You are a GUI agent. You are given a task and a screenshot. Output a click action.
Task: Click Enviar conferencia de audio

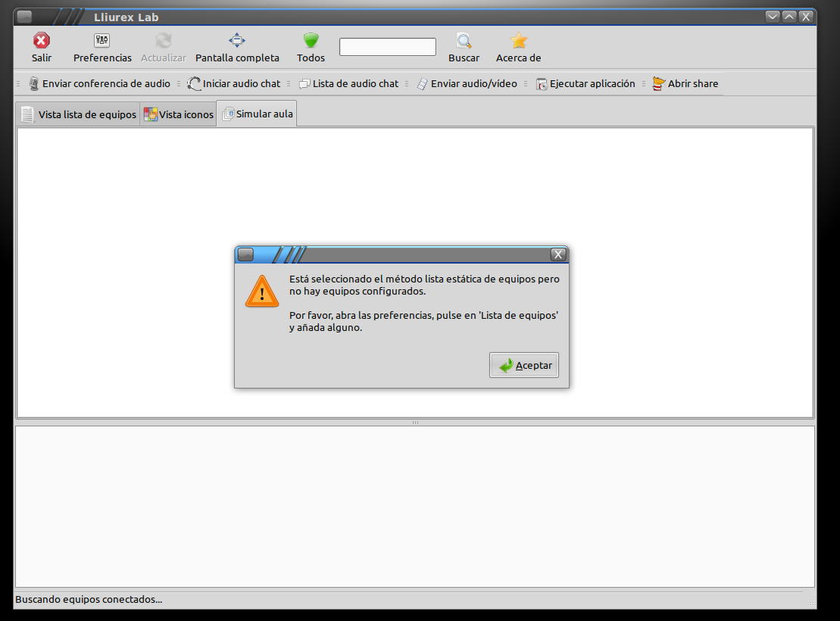click(100, 83)
